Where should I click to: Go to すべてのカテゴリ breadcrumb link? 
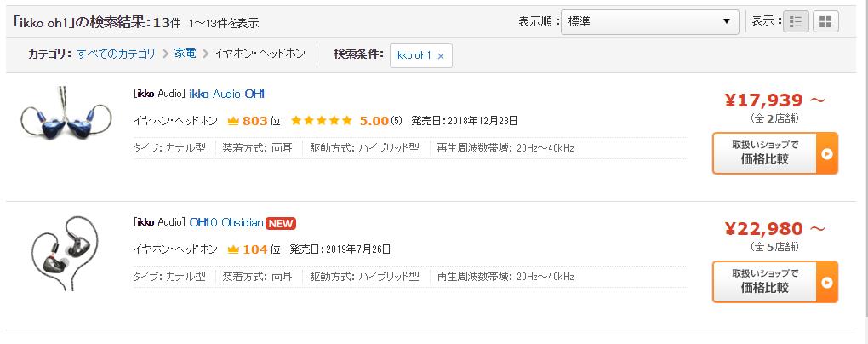click(116, 54)
